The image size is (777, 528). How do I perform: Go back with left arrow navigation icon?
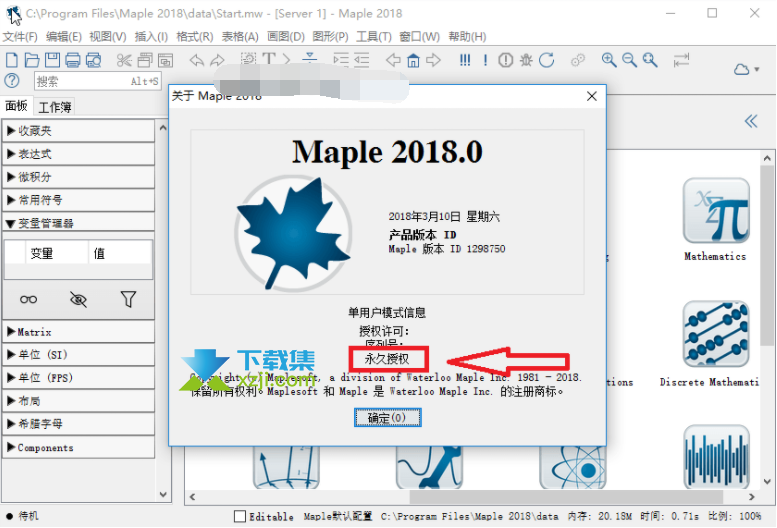point(393,60)
